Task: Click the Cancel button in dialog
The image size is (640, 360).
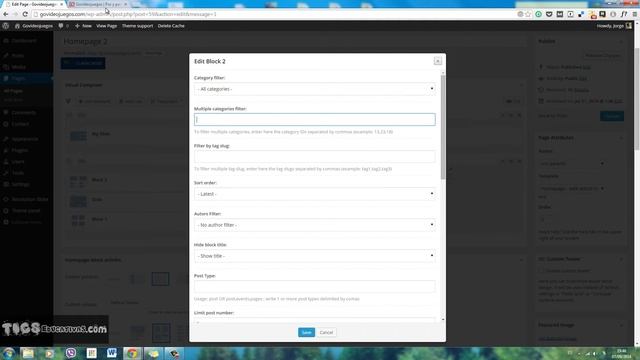Action: 326,332
